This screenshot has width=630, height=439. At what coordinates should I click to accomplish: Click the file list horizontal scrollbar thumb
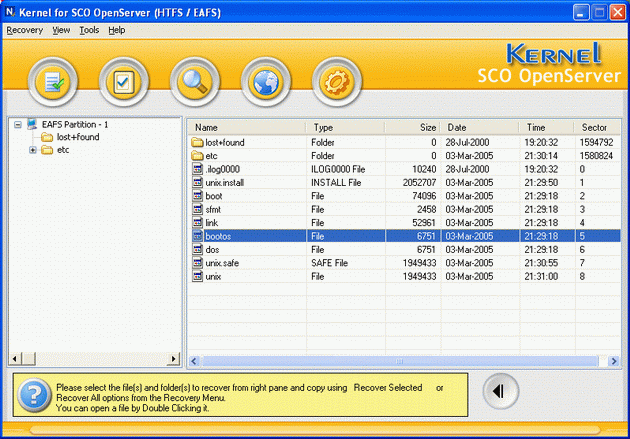[400, 361]
